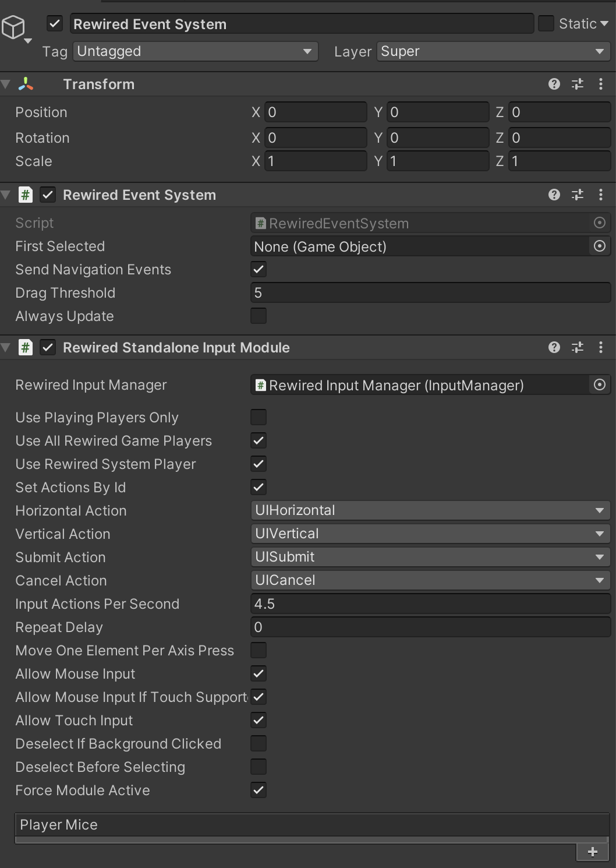Screen dimensions: 616x868
Task: Enable Deselect Before Selecting
Action: click(x=259, y=767)
